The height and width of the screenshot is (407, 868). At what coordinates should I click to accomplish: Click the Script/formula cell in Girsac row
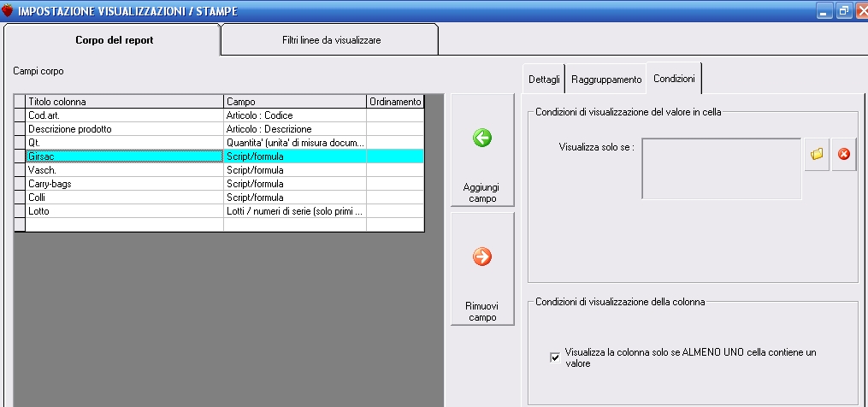295,156
